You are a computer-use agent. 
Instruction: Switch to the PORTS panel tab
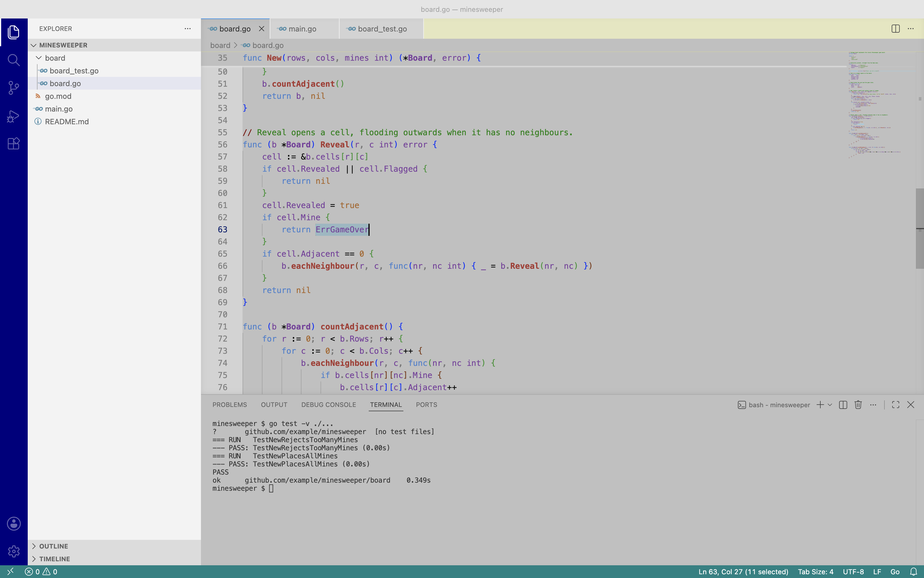click(426, 405)
